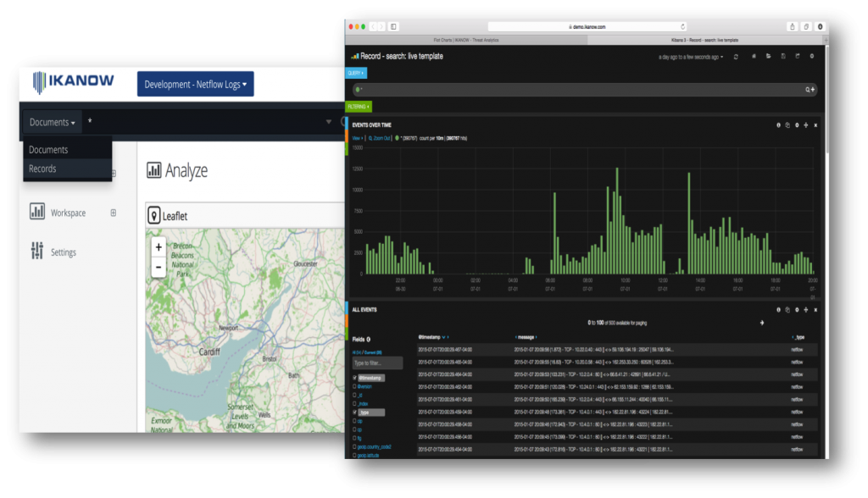Check the _index field checkbox
The width and height of the screenshot is (868, 498).
point(355,404)
